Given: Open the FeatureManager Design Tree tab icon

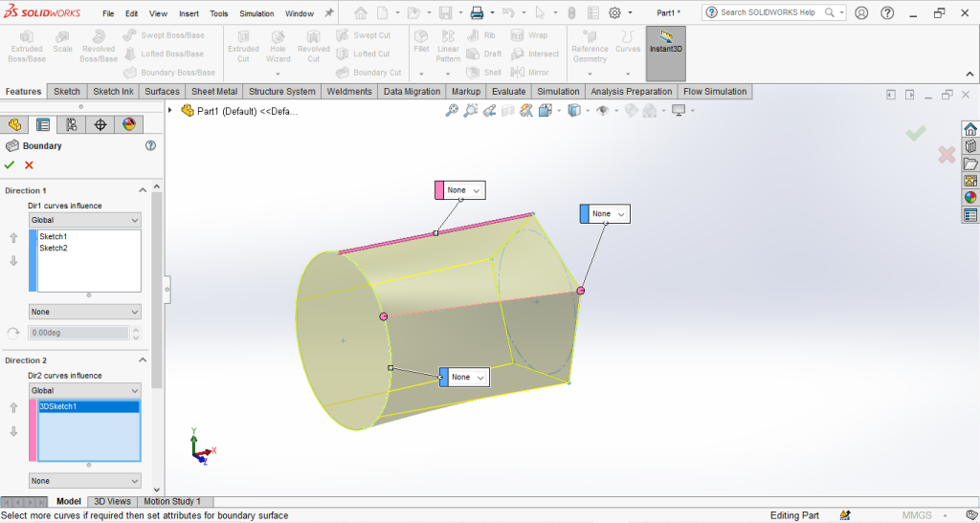Looking at the screenshot, I should click(x=14, y=124).
